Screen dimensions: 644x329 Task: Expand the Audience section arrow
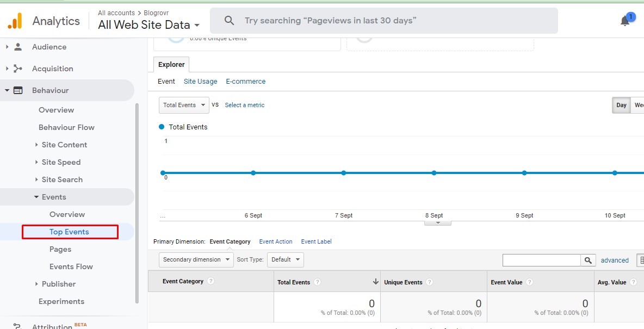7,47
